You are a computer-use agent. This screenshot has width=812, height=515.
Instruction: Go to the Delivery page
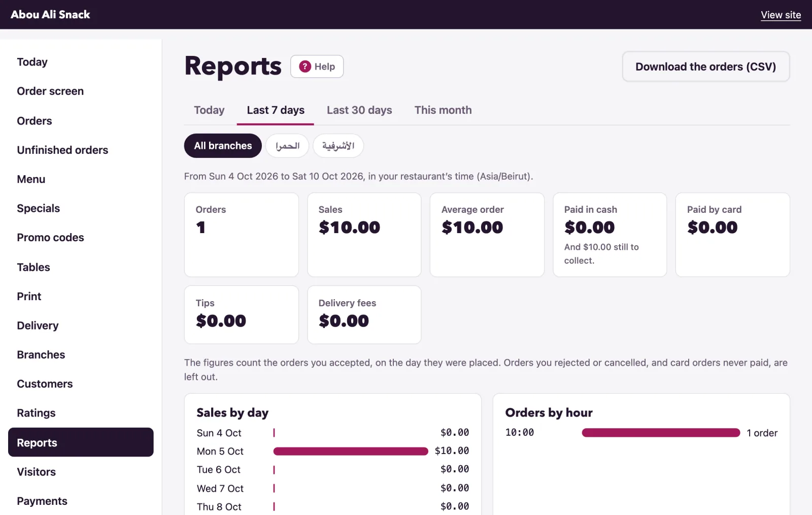tap(81, 326)
